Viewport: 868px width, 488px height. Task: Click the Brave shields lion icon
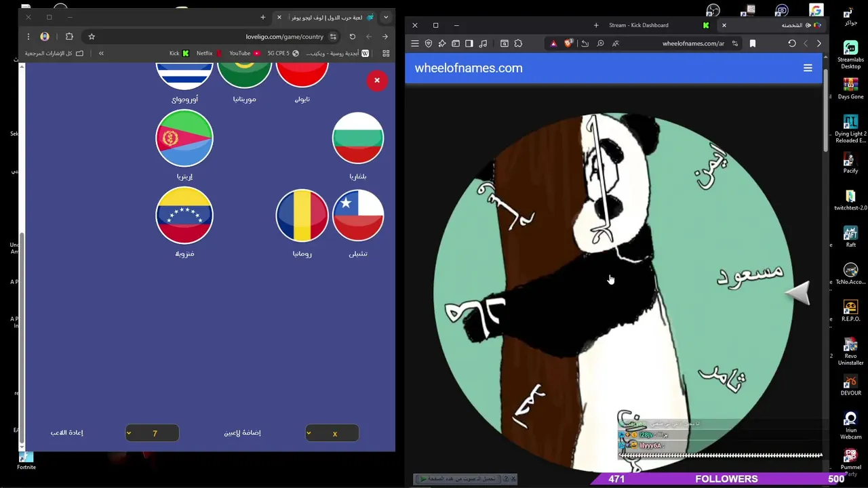coord(568,43)
